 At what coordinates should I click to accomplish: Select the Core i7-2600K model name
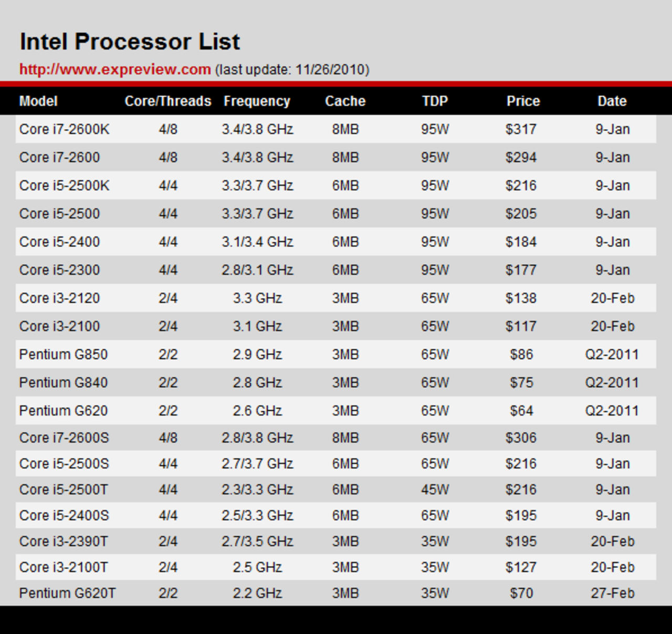pyautogui.click(x=64, y=129)
